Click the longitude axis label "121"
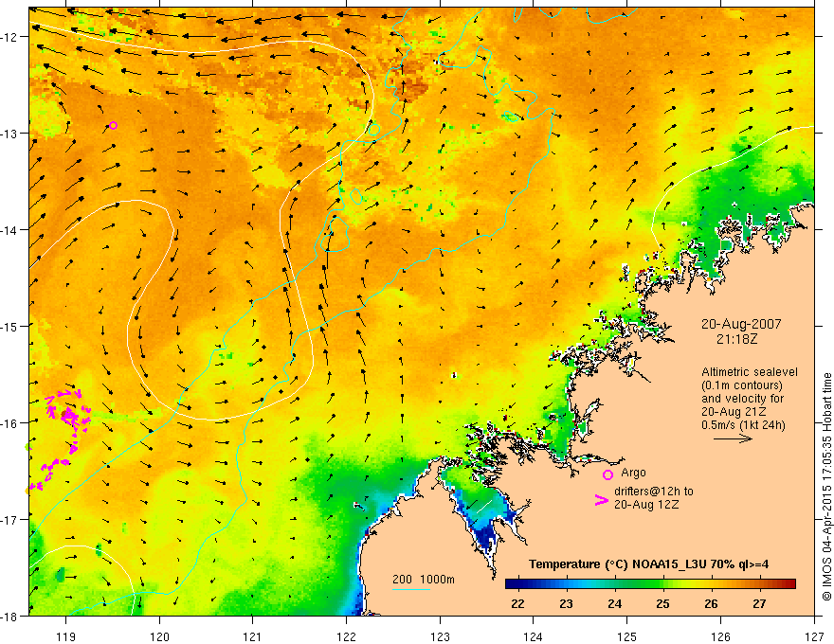Screen dimensions: 834x644 (x=253, y=636)
